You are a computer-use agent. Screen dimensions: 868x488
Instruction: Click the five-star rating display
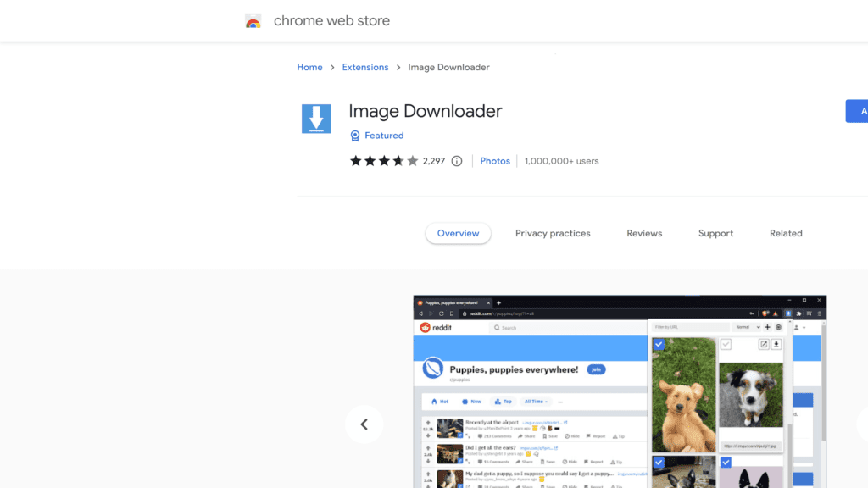coord(384,161)
